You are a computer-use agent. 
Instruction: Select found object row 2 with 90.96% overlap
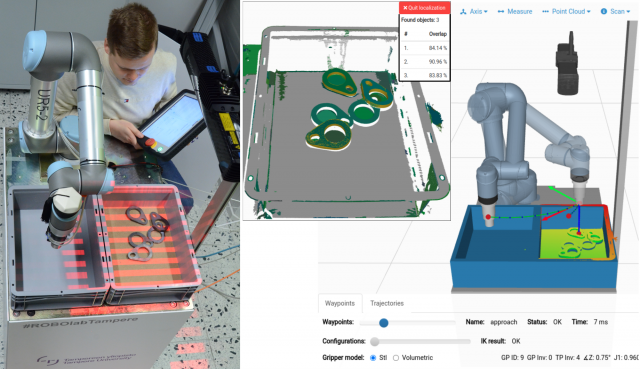(x=424, y=62)
